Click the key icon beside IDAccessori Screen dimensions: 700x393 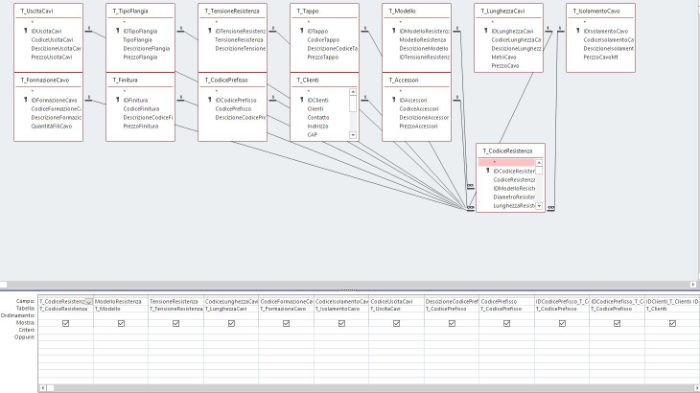pyautogui.click(x=394, y=100)
